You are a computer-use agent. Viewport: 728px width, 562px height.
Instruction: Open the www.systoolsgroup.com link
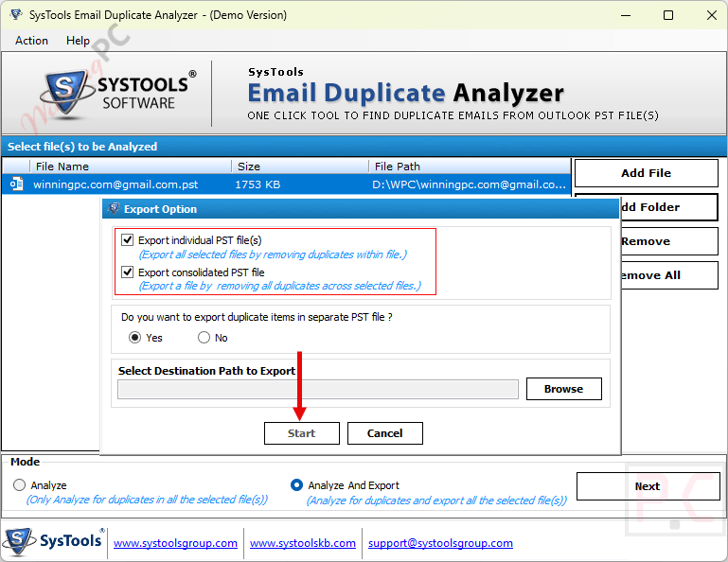[175, 543]
